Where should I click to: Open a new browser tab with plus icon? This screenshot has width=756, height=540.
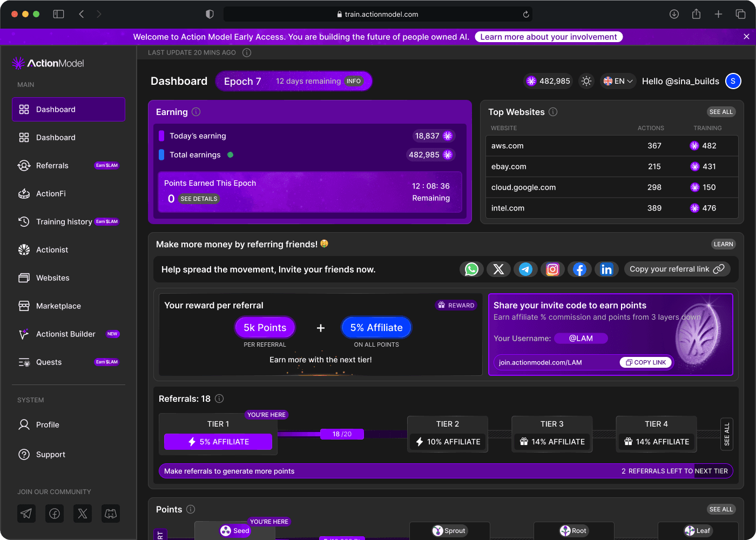click(718, 14)
